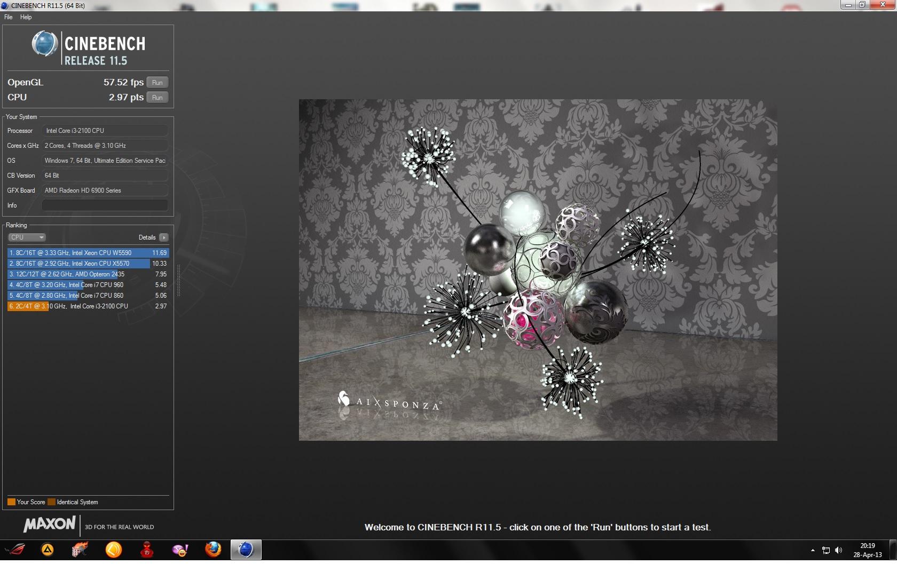
Task: Open the purple smiley messenger taskbar icon
Action: point(180,550)
